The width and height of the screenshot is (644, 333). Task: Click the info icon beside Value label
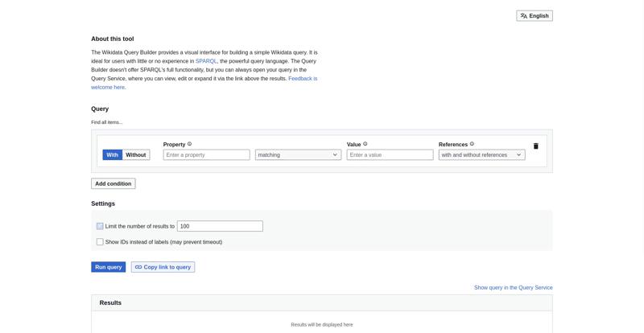[x=365, y=144]
